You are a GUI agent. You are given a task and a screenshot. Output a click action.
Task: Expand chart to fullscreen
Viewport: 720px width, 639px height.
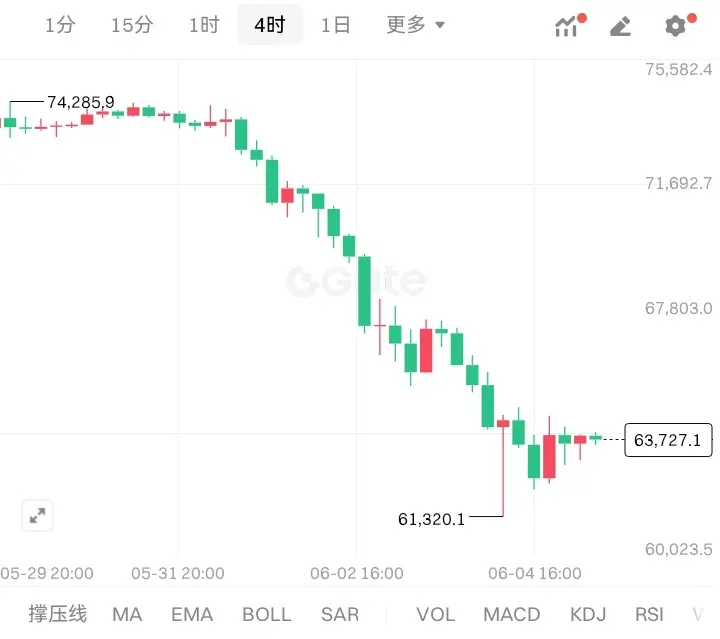(38, 515)
